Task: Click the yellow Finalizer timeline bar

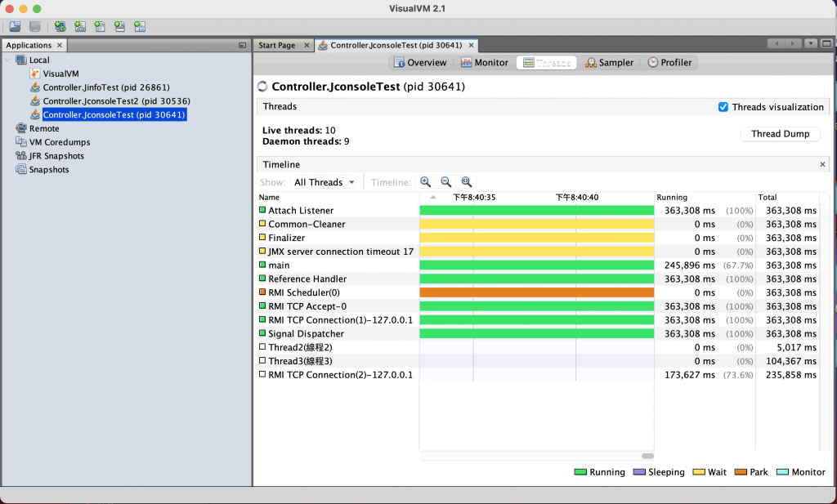Action: (x=536, y=238)
